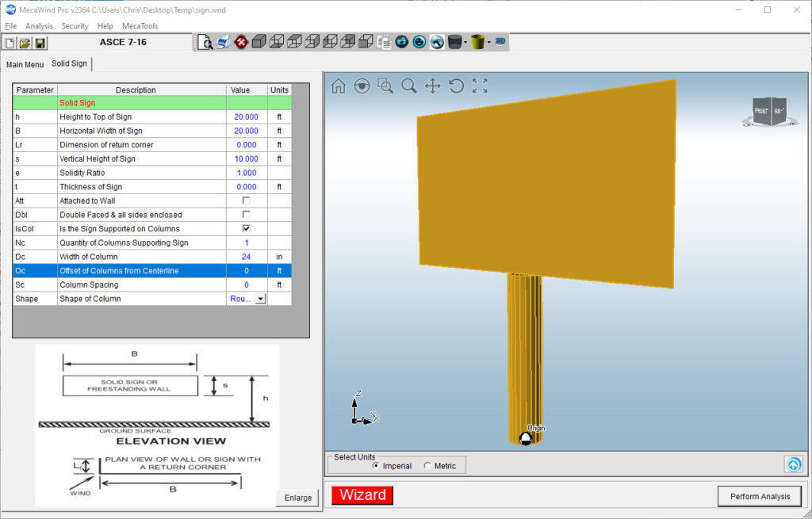Viewport: 812px width, 519px height.
Task: Click the printer icon in toolbar
Action: pos(223,42)
